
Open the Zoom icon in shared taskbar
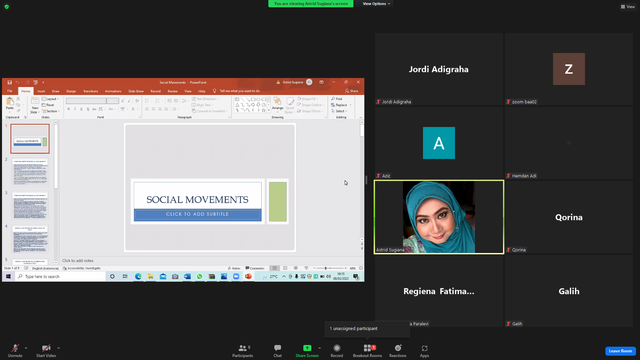[236, 276]
